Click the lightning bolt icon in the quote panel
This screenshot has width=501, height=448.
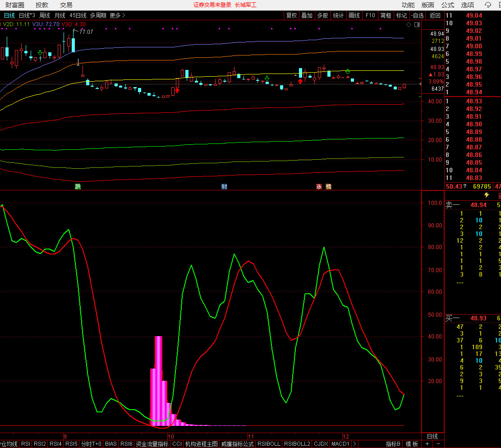(487, 195)
